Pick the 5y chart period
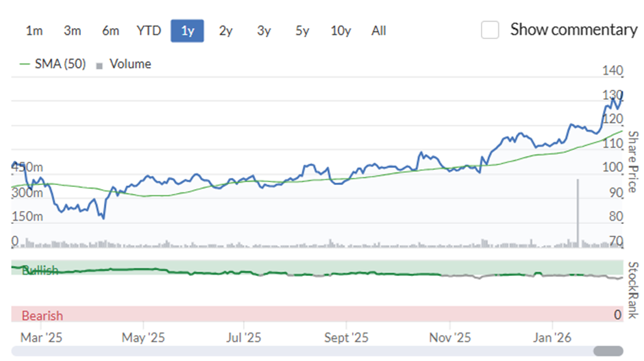The image size is (644, 361). click(302, 31)
